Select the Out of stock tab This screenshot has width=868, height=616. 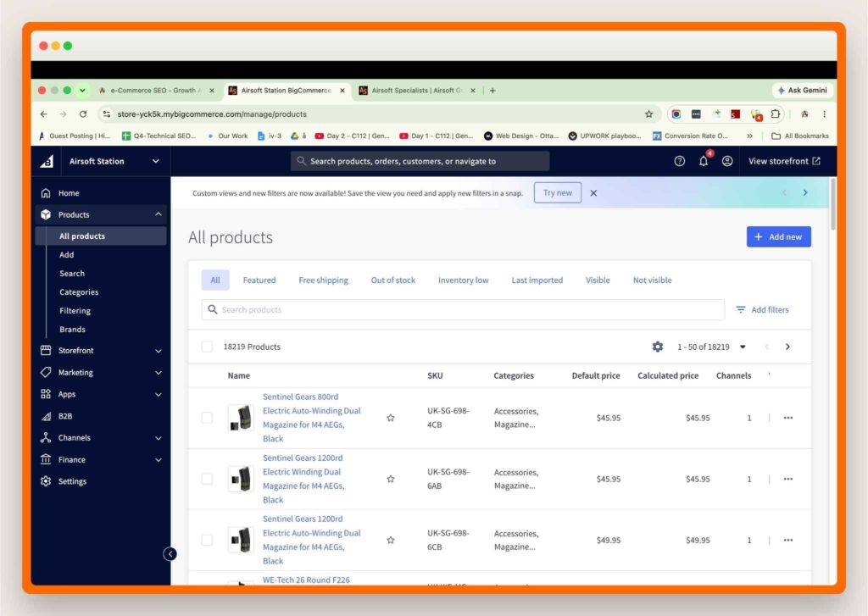(393, 280)
